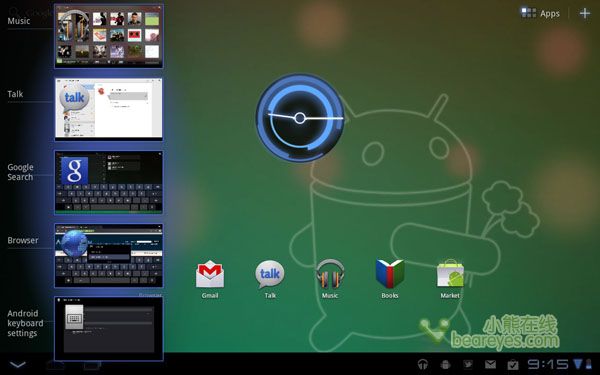Image resolution: width=600 pixels, height=375 pixels.
Task: Open the mail envelope notification icon
Action: pos(491,364)
